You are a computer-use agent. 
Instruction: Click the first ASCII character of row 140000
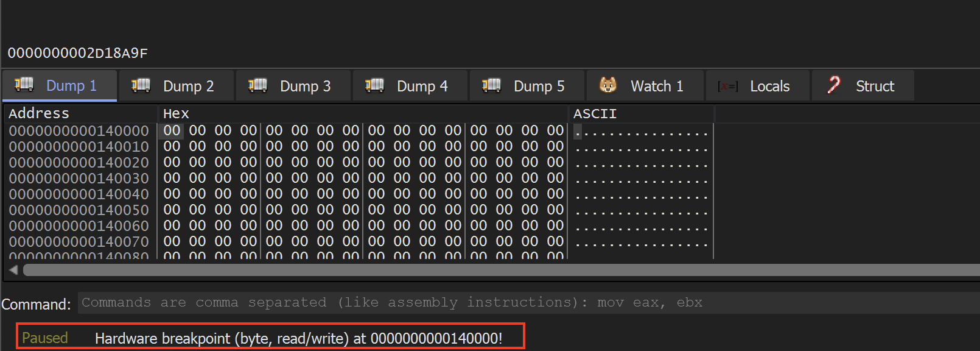(578, 131)
